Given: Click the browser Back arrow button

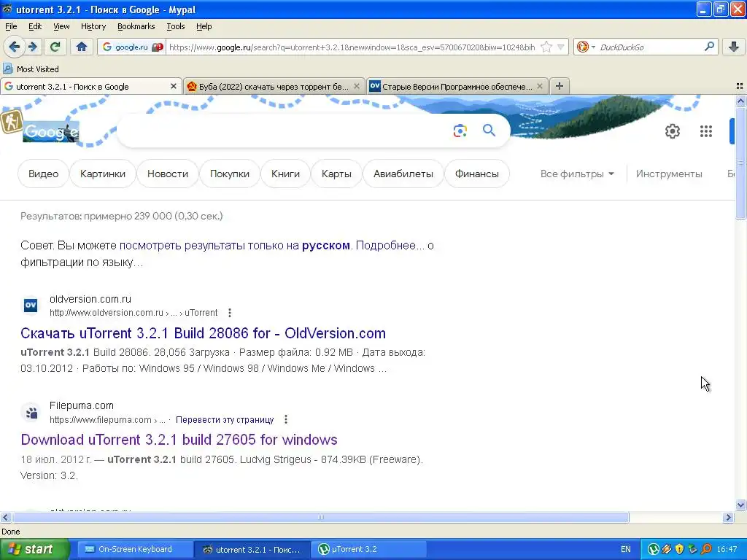Looking at the screenshot, I should (x=15, y=47).
